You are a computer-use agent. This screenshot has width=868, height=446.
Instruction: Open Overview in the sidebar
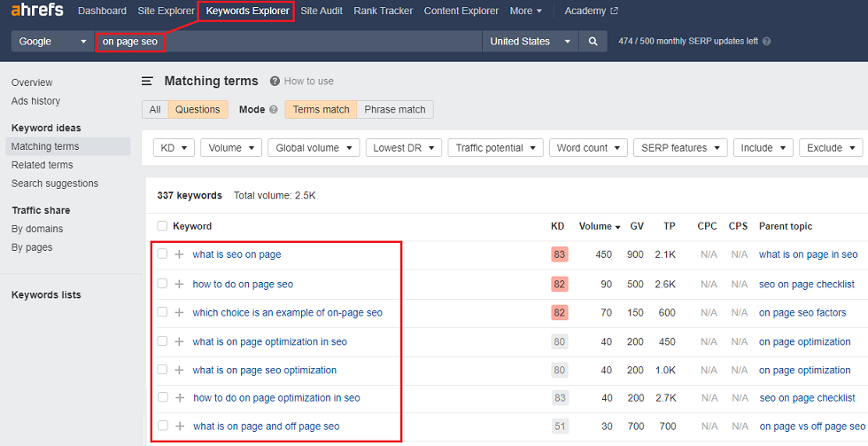click(32, 82)
